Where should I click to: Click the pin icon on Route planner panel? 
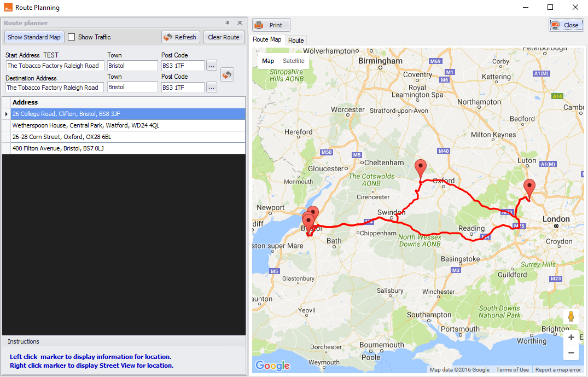(227, 23)
